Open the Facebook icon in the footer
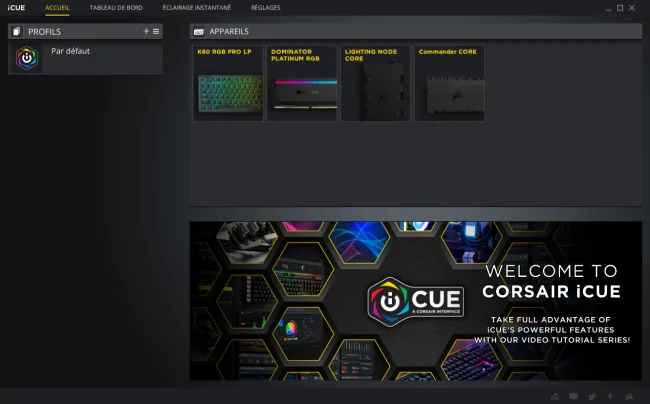The height and width of the screenshot is (404, 650). (610, 397)
